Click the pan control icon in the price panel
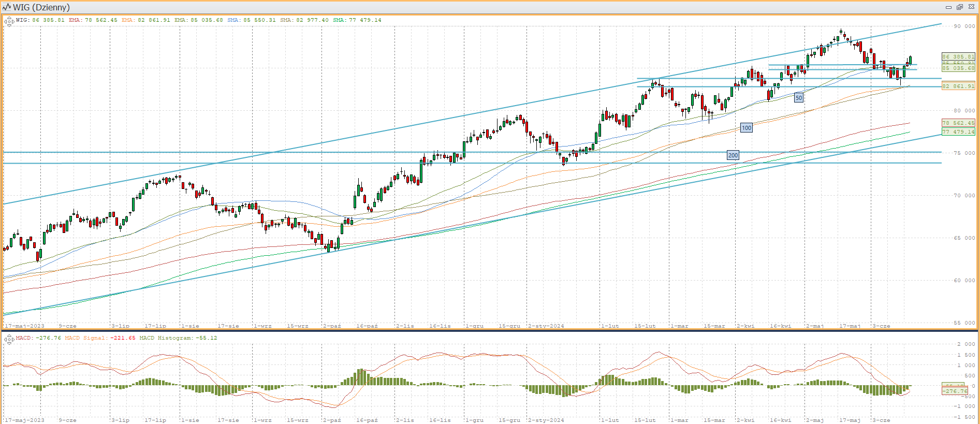Screen dimensions: 980x424 pos(8,21)
